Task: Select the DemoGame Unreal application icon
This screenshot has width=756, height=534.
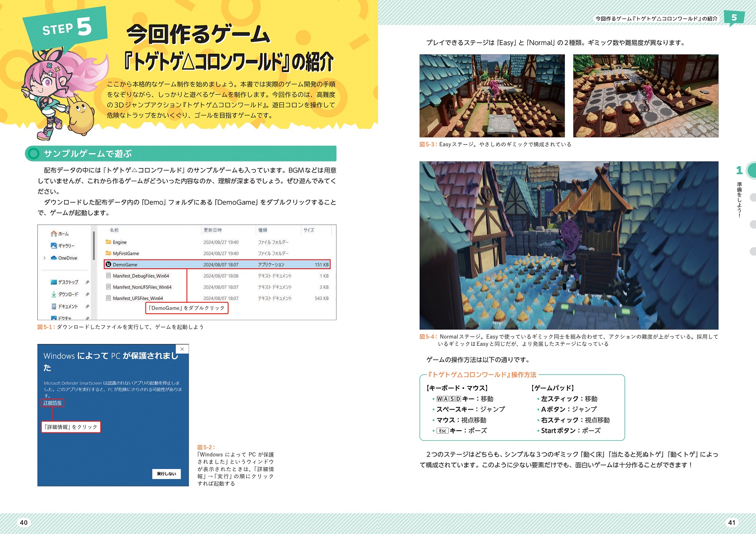Action: (108, 264)
